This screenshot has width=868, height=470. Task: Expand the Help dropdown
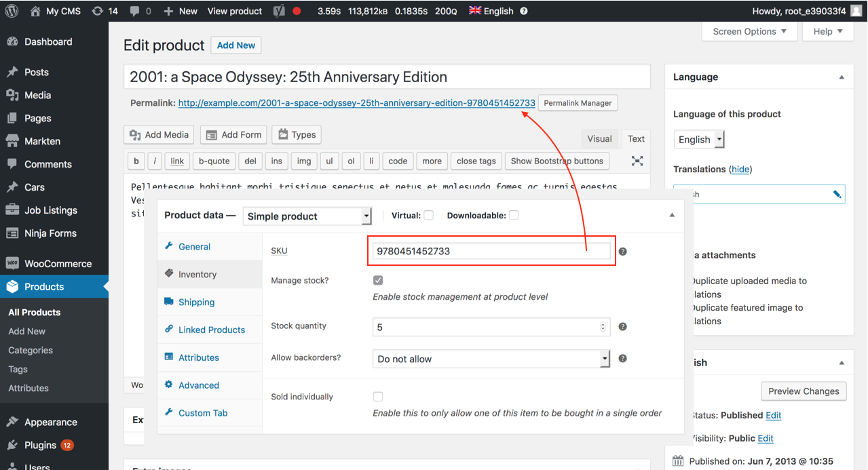[x=828, y=31]
